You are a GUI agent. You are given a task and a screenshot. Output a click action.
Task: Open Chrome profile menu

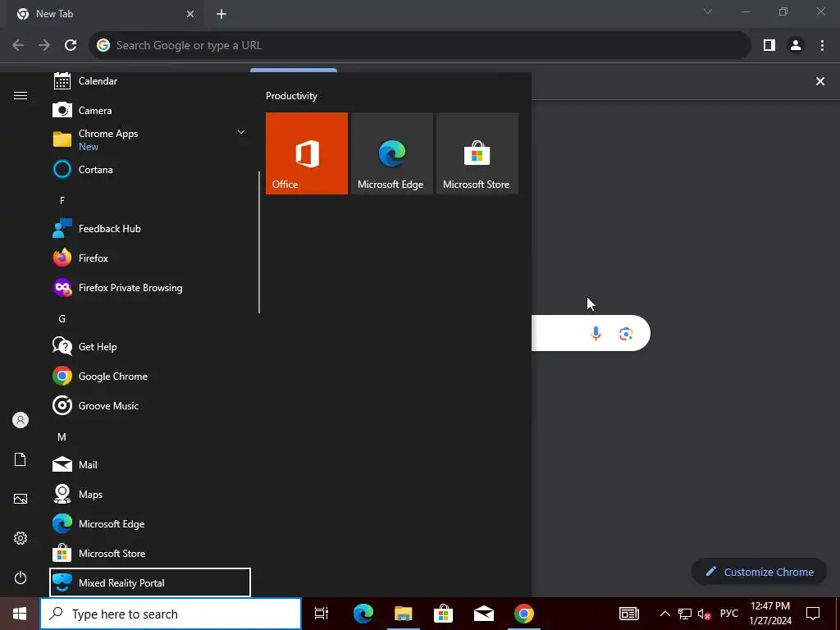(796, 45)
